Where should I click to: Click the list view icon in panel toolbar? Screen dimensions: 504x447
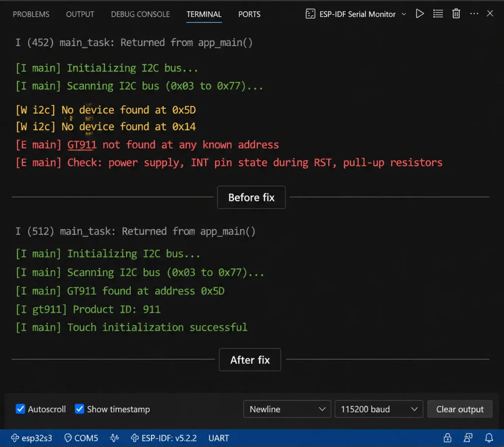(438, 14)
